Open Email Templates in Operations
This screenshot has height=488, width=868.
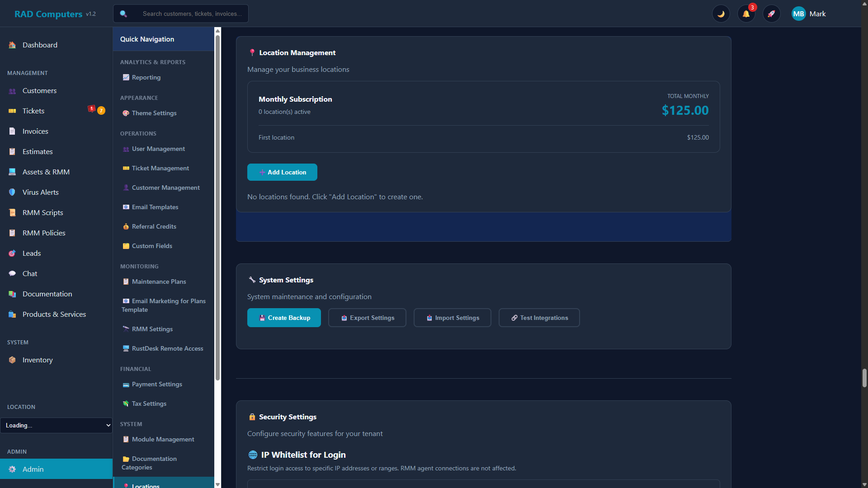(x=155, y=207)
